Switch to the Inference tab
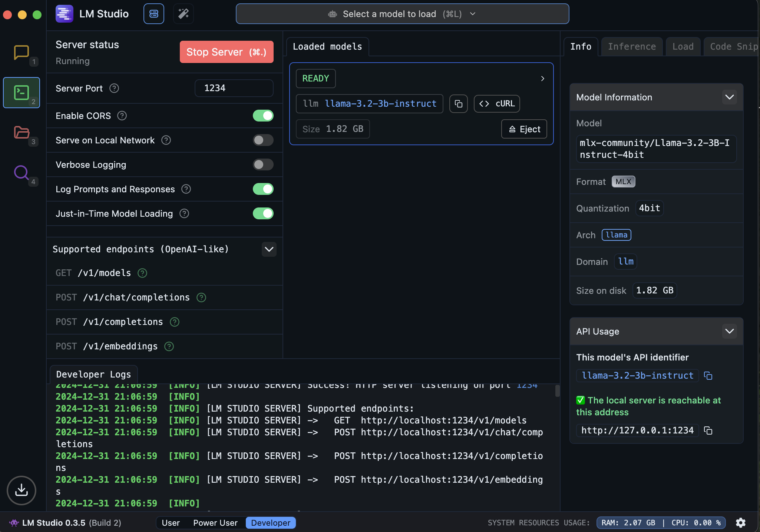This screenshot has height=532, width=760. (632, 47)
